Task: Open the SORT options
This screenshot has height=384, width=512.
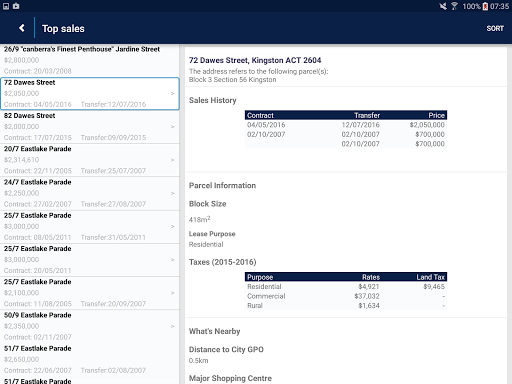Action: pos(495,28)
